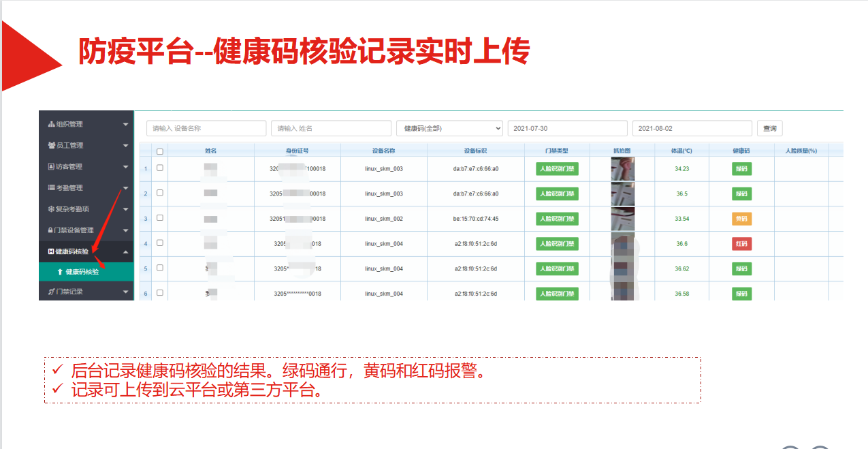
Task: Open the 健康码(全部) filter dropdown
Action: click(449, 128)
